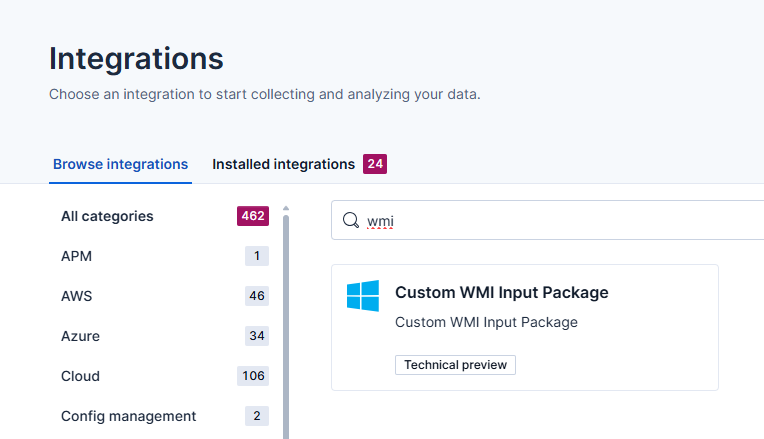The image size is (764, 439).
Task: Click the Cloud 106 count badge
Action: tap(253, 376)
